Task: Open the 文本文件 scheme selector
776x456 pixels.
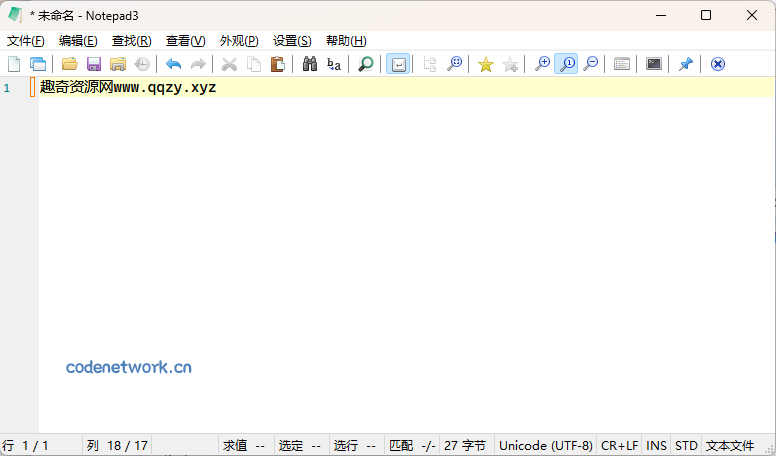Action: pos(730,445)
